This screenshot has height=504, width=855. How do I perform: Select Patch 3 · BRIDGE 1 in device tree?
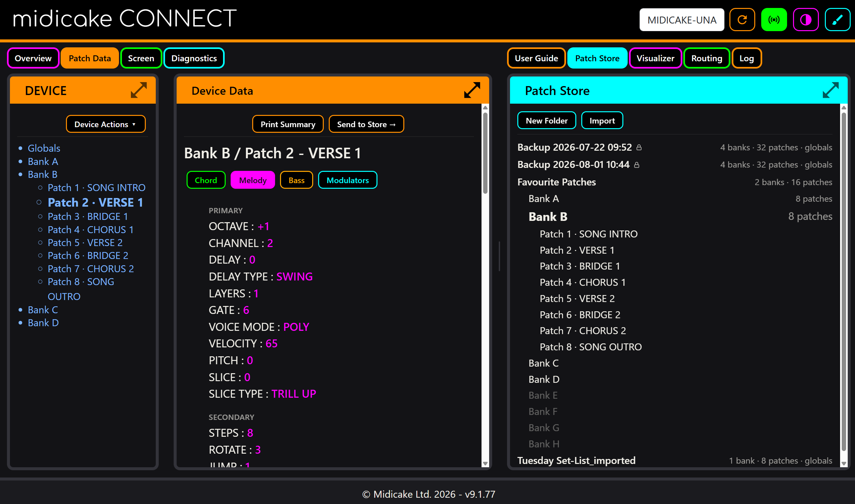click(88, 216)
